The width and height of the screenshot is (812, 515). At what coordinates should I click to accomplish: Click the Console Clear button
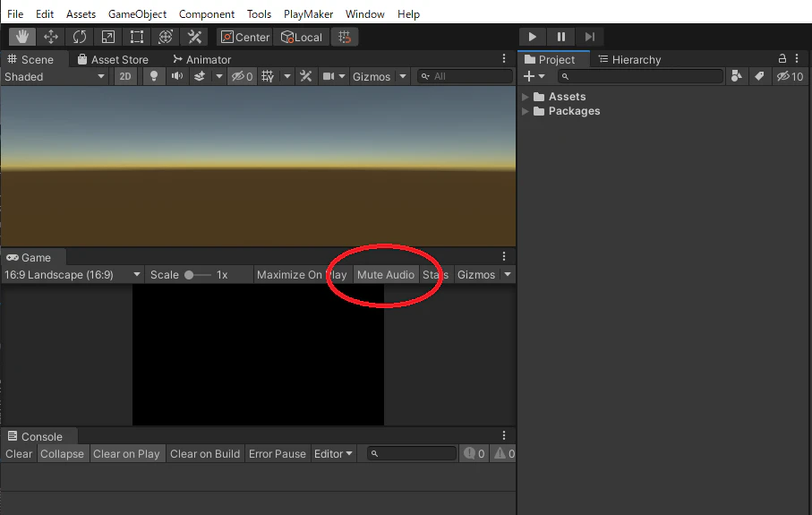click(19, 454)
